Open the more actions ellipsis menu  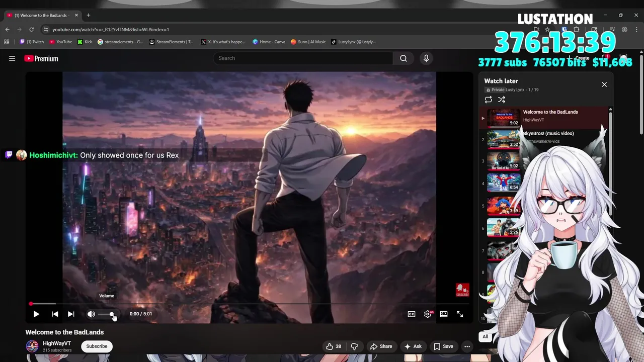pyautogui.click(x=467, y=346)
